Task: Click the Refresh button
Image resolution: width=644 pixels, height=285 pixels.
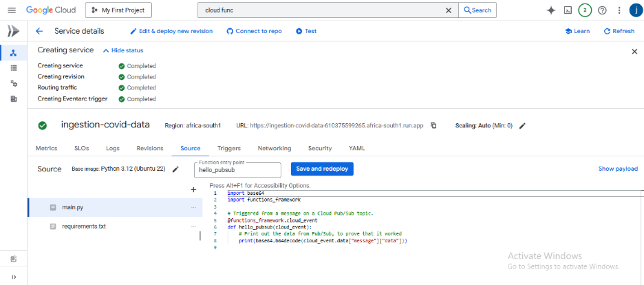Action: pos(619,31)
